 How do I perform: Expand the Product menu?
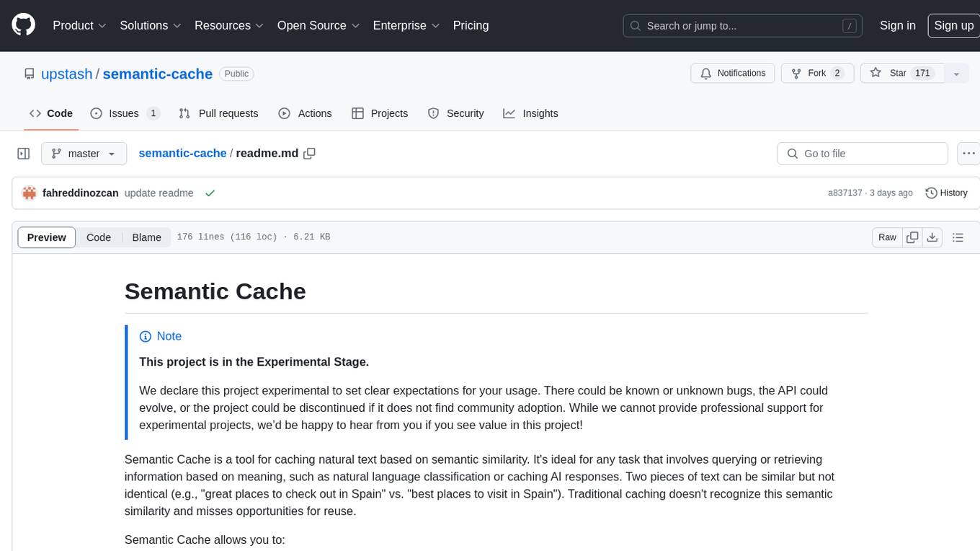point(79,25)
